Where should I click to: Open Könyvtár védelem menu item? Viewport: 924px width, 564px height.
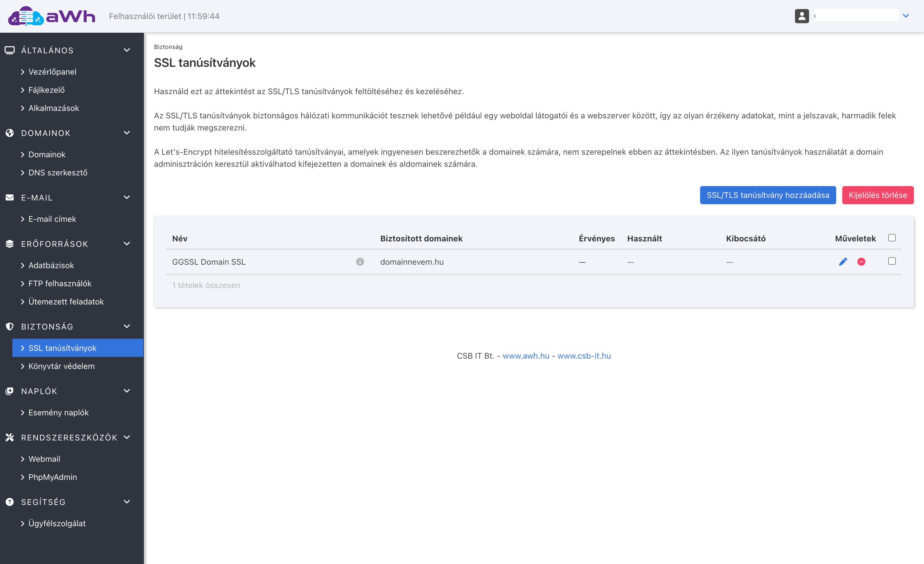[62, 366]
